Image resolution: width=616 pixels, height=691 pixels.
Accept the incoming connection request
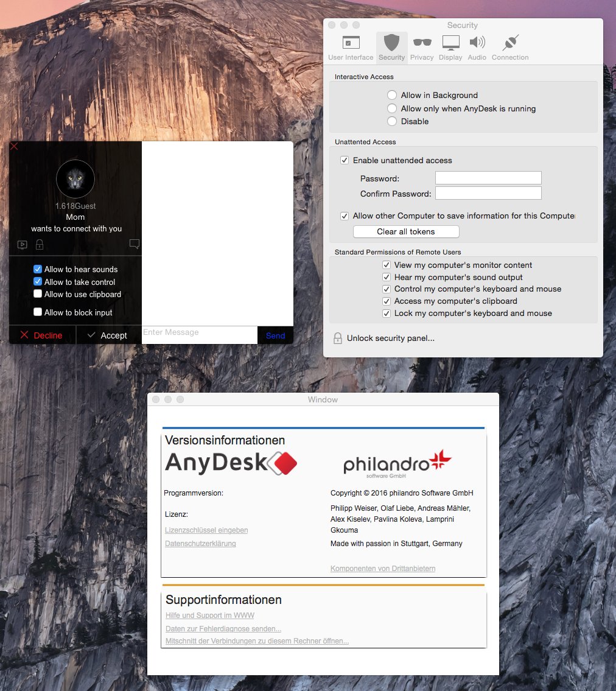tap(108, 335)
